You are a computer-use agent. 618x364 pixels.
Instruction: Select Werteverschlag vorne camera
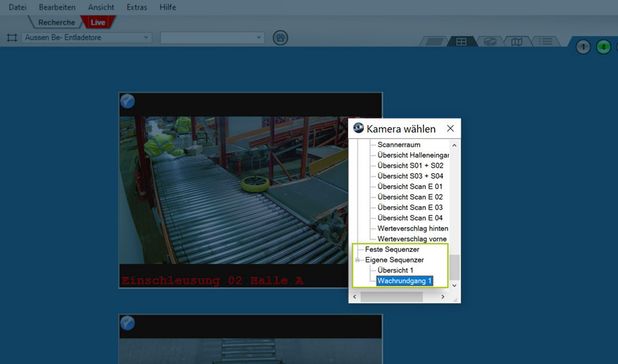point(412,239)
